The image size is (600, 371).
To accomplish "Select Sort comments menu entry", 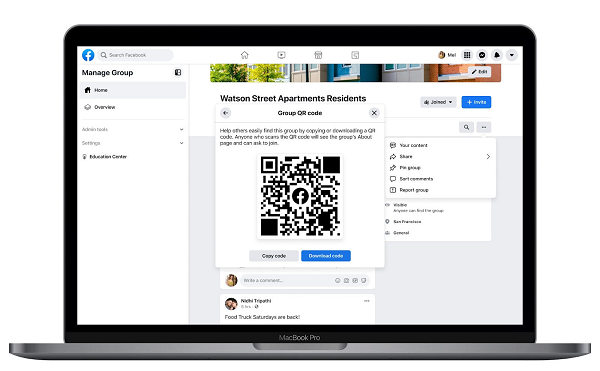I will pos(440,179).
